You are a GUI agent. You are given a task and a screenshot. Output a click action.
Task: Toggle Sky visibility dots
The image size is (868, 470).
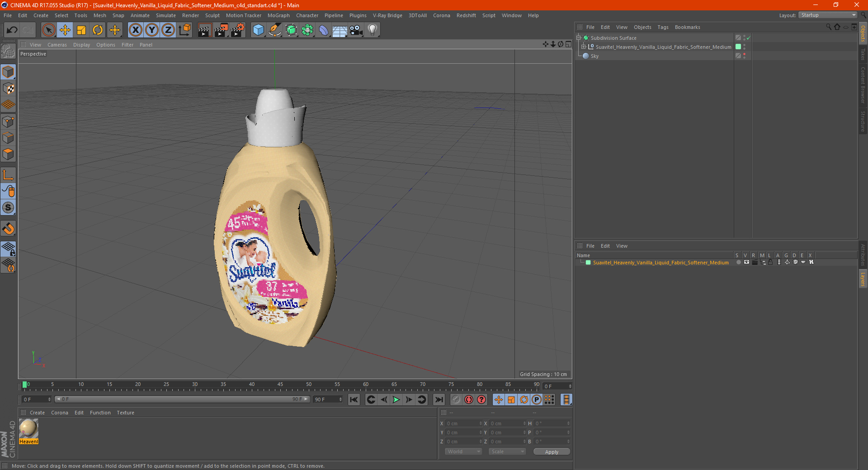(744, 56)
